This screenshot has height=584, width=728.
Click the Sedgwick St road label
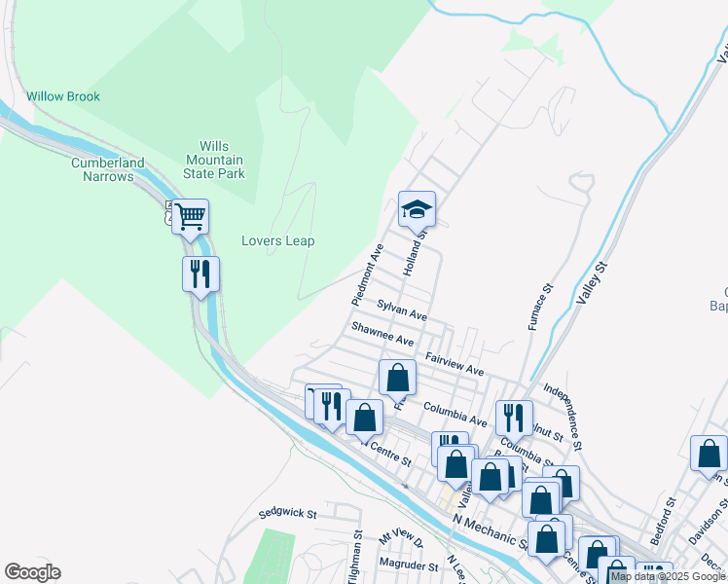tap(288, 513)
